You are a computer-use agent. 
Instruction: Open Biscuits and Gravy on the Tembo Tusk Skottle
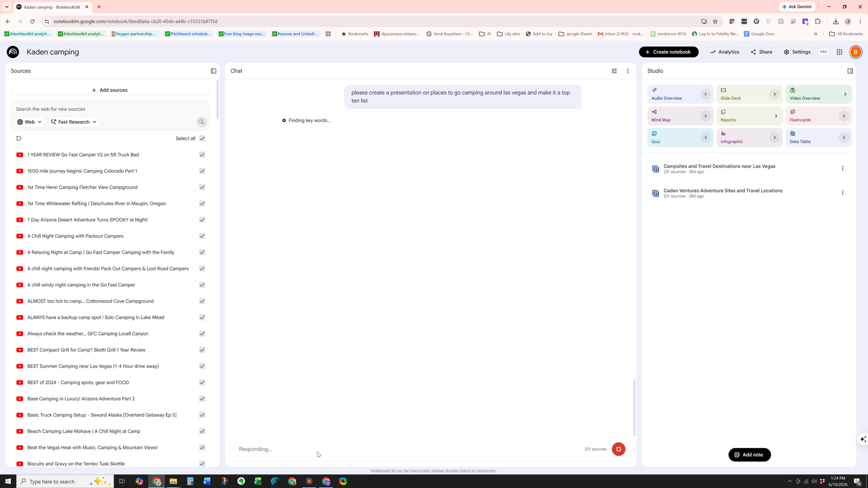tap(76, 464)
